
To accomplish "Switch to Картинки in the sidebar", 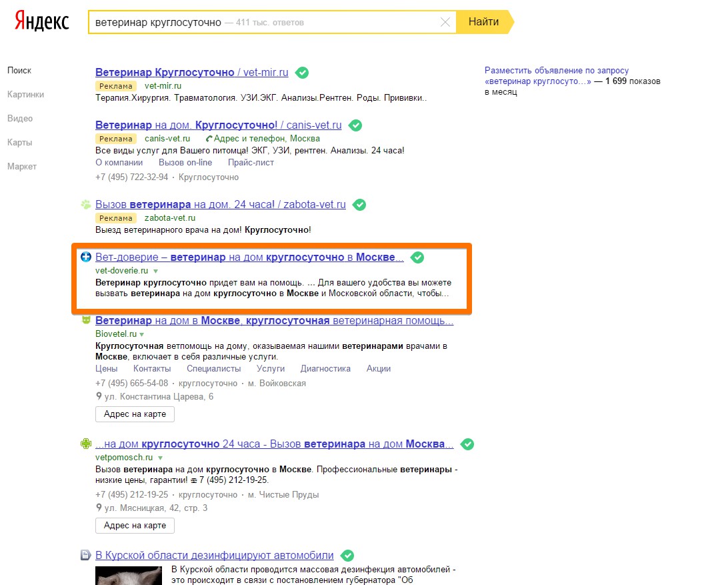I will [25, 94].
